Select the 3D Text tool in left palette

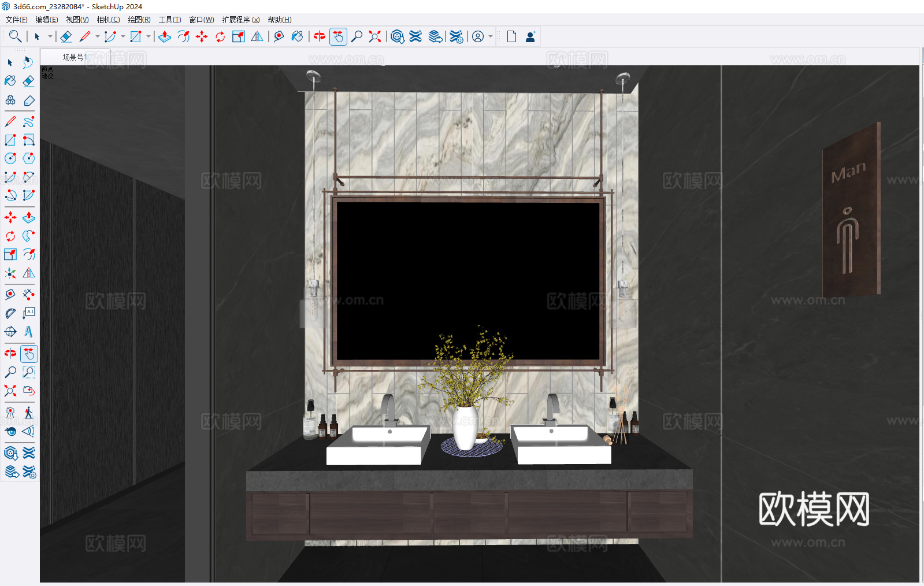[x=28, y=332]
